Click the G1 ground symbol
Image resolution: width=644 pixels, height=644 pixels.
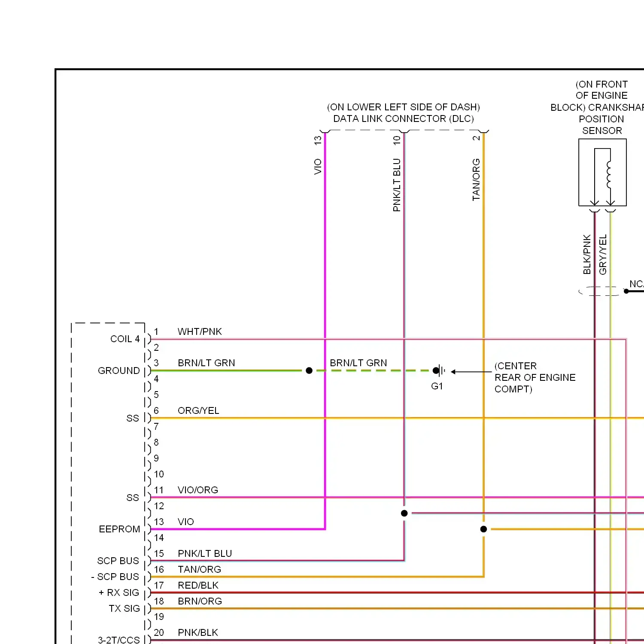(439, 370)
